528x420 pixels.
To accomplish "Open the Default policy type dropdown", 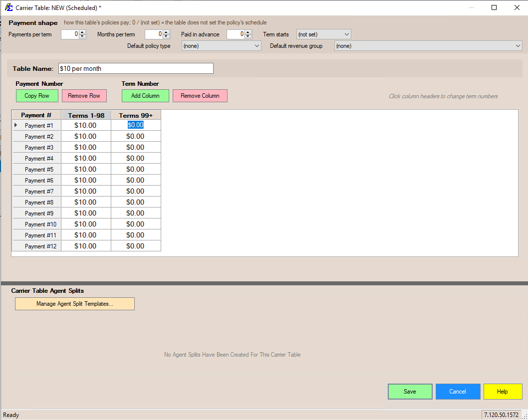I will [221, 46].
